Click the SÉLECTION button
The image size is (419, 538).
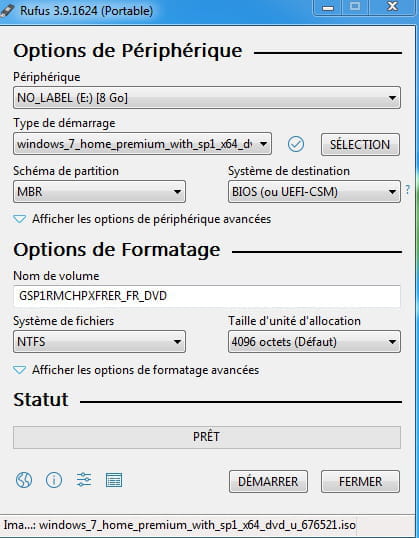tap(360, 144)
